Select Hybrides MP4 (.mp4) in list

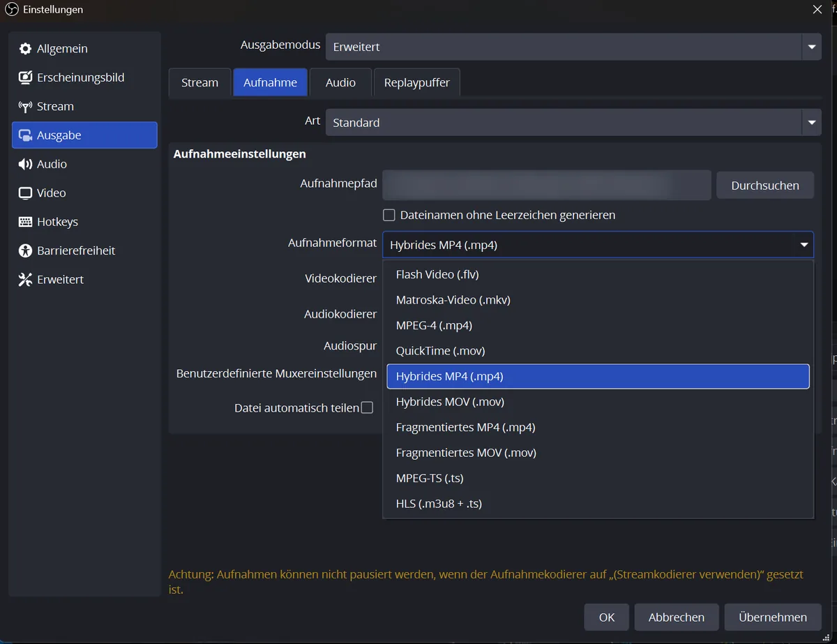598,376
